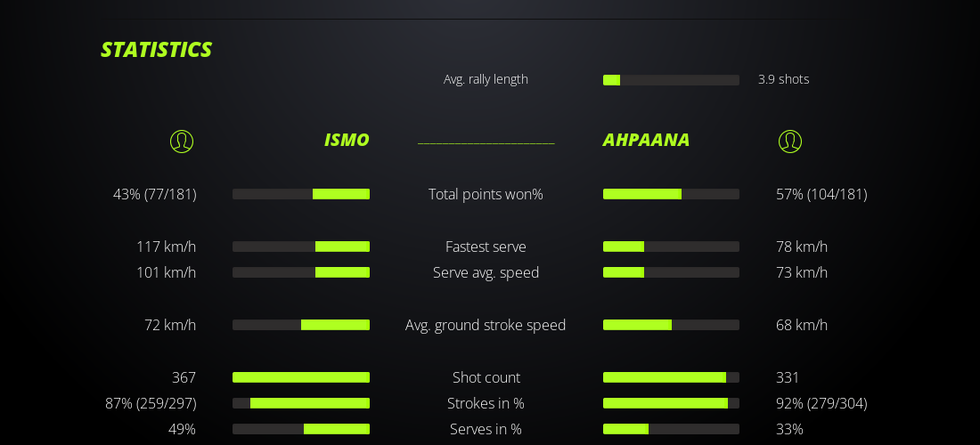Click Ahpaana's strokes in % bar
The image size is (980, 445).
pos(671,403)
